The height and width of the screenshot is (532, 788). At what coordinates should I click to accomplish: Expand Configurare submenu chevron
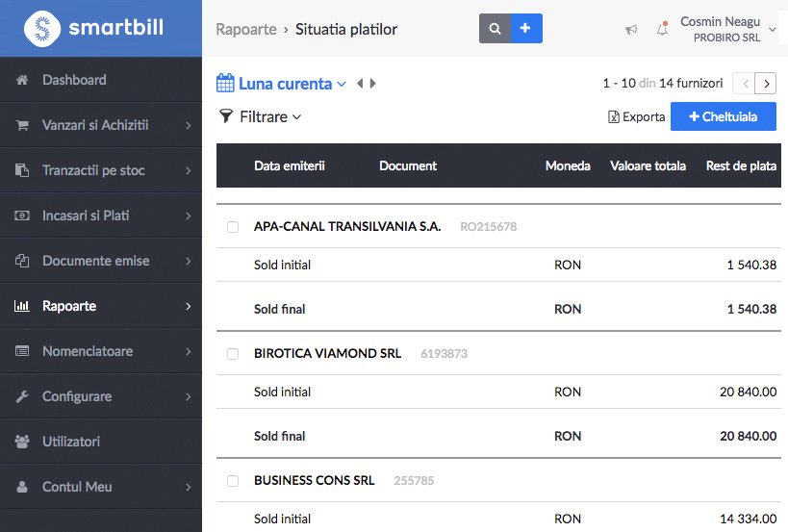tap(189, 396)
